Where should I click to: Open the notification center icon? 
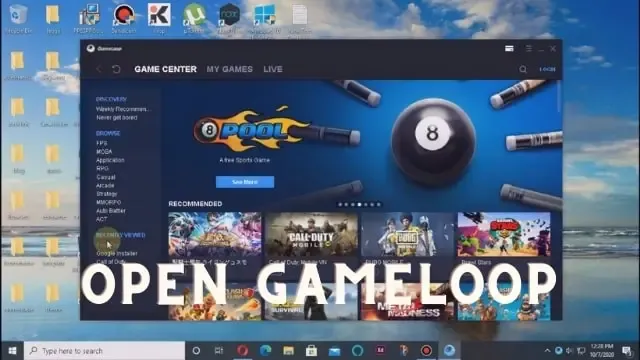(x=627, y=351)
